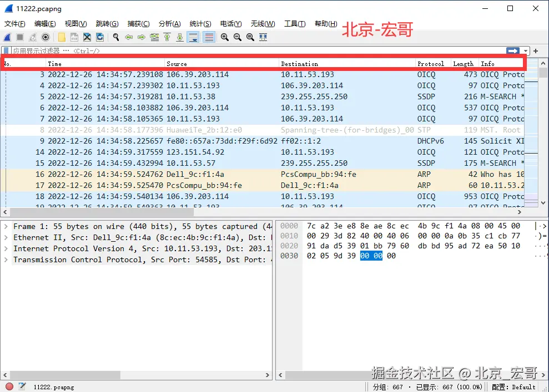Open the 无线(W) menu

(263, 24)
